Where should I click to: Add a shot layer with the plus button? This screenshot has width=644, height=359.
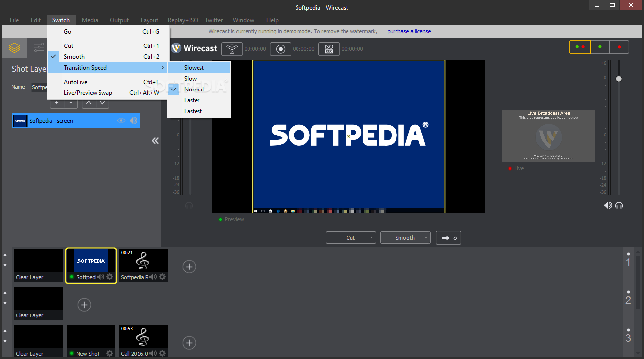[x=57, y=103]
